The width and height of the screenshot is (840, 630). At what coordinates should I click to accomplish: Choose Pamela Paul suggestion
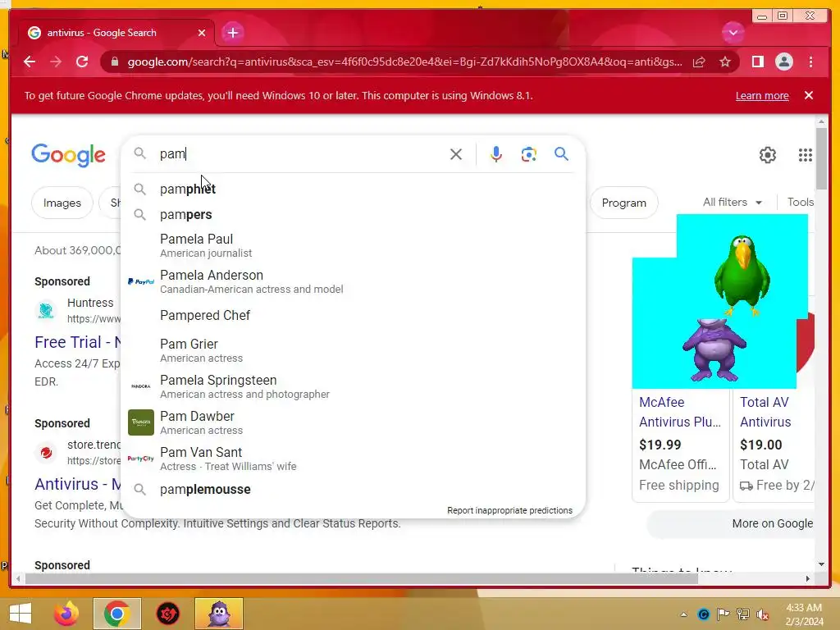(353, 245)
